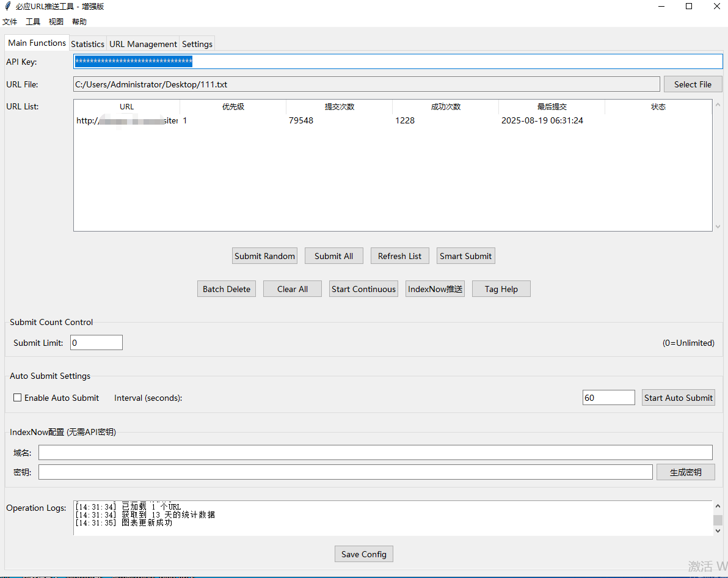Click the Operation Logs scrollbar down arrow

click(718, 530)
